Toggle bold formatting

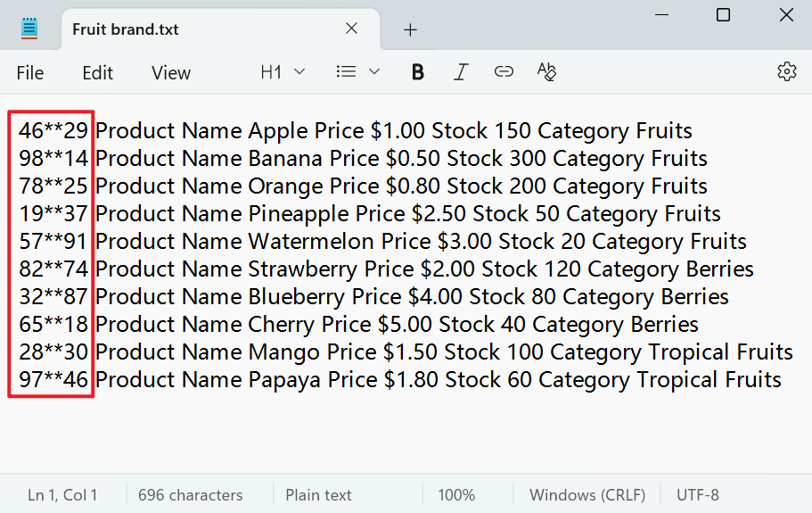417,72
